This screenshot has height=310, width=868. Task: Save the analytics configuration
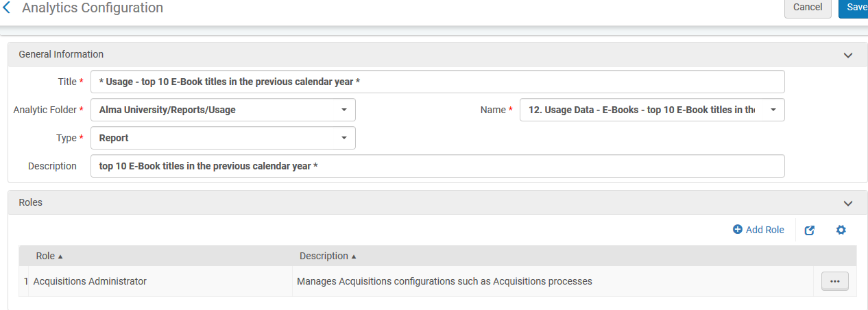pyautogui.click(x=854, y=8)
